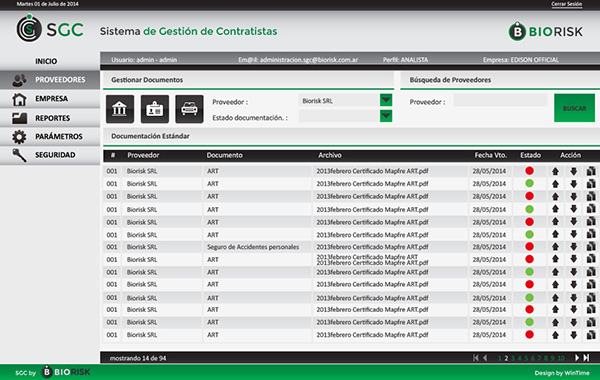
Task: Click the 'Documentación Estándar' section title
Action: pyautogui.click(x=150, y=136)
